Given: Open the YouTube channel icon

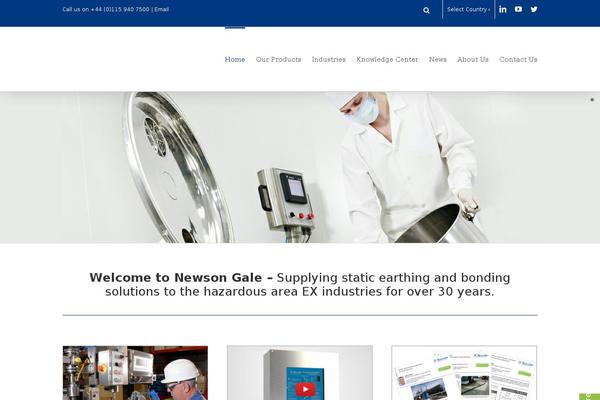Looking at the screenshot, I should (518, 9).
